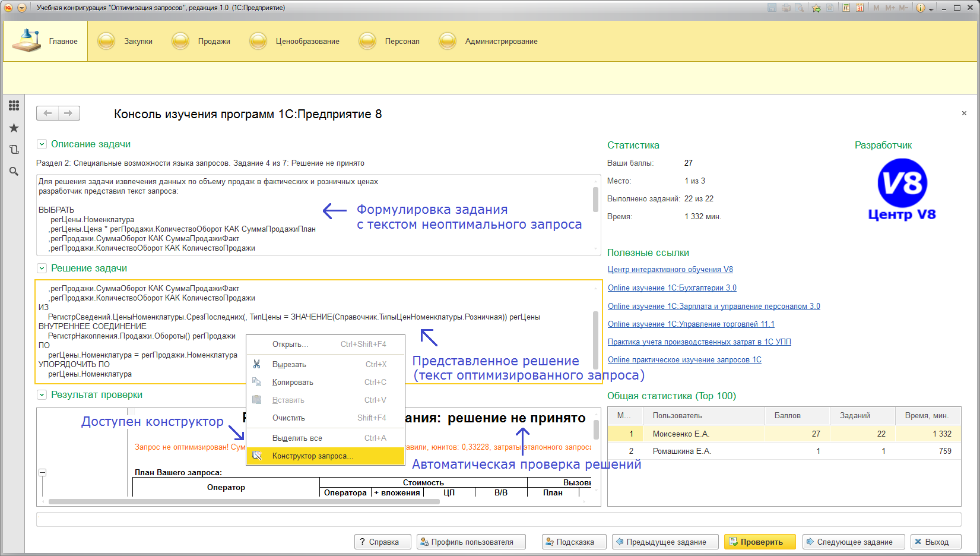Viewport: 980px width, 556px height.
Task: Open the calendar icon in title toolbar
Action: tap(860, 8)
